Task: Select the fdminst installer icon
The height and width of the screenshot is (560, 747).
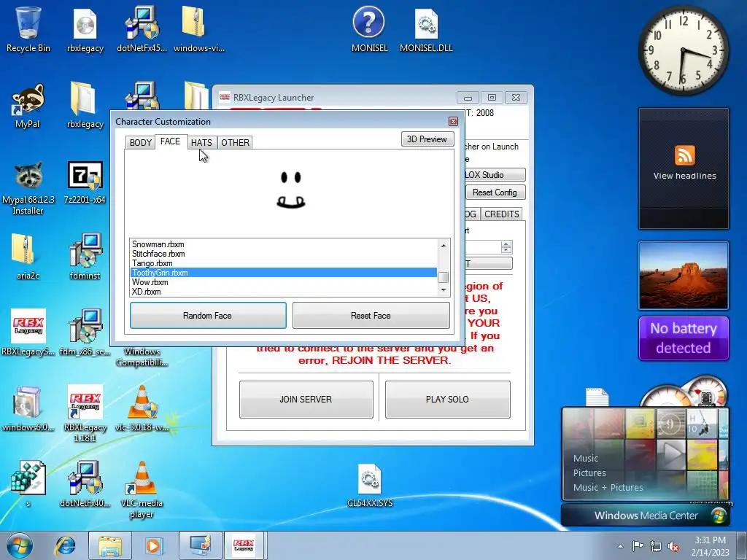Action: [x=85, y=256]
